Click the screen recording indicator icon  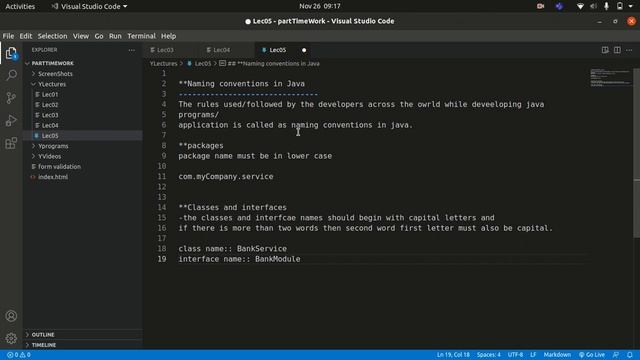540,6
